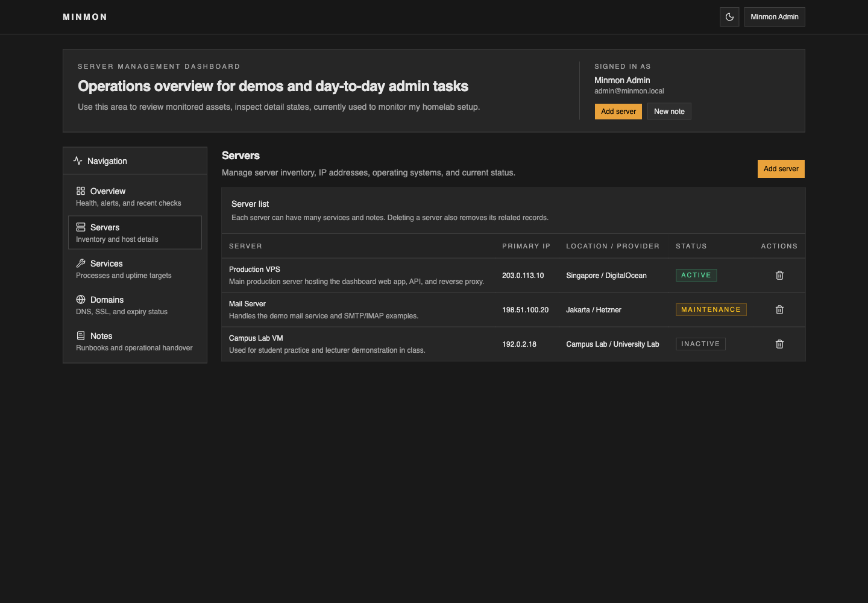The height and width of the screenshot is (603, 868).
Task: Click Add server in the signed-in panel
Action: pyautogui.click(x=618, y=112)
